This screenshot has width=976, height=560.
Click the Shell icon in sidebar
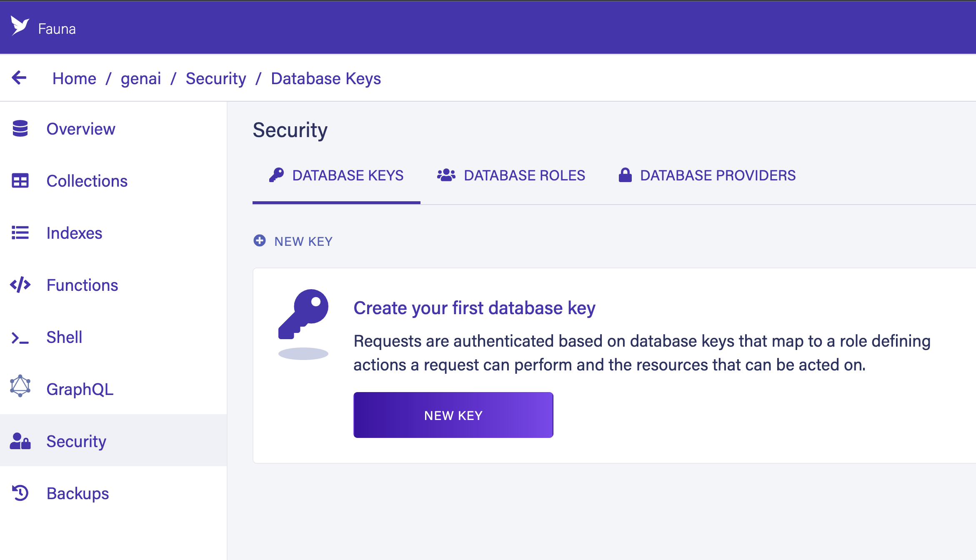20,337
